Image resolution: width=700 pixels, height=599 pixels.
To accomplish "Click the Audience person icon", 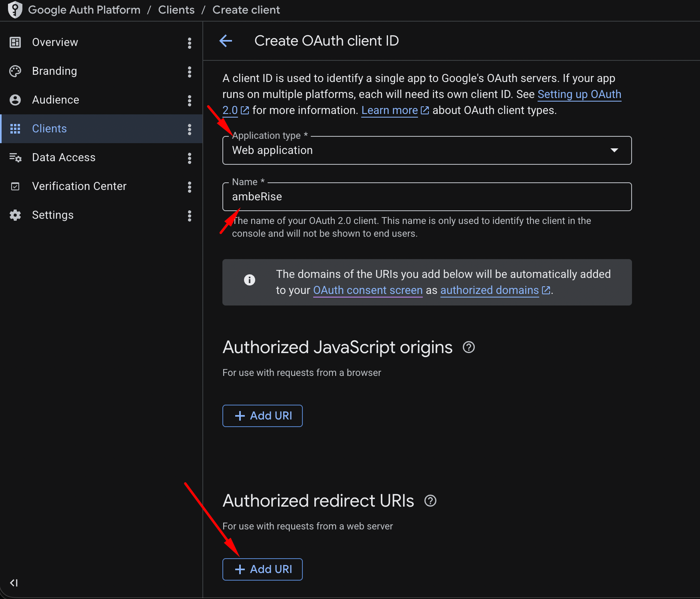I will coord(15,100).
